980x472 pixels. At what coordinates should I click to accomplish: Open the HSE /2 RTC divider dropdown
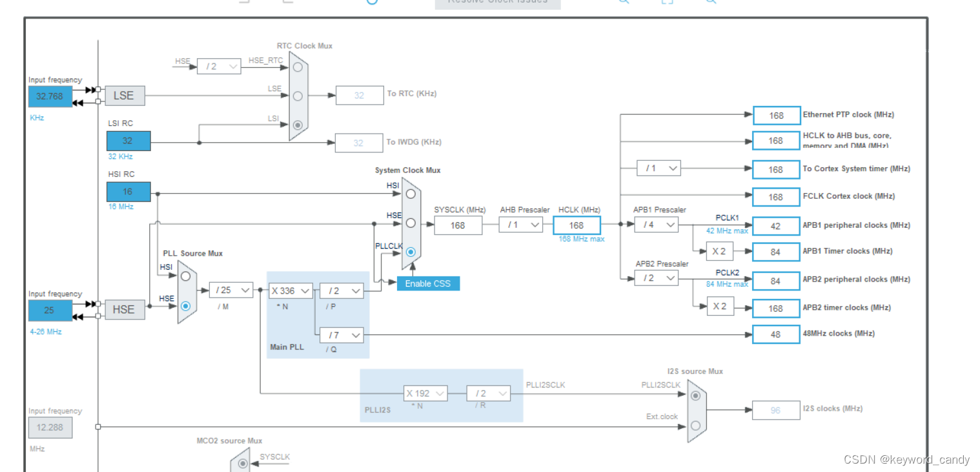[x=219, y=66]
